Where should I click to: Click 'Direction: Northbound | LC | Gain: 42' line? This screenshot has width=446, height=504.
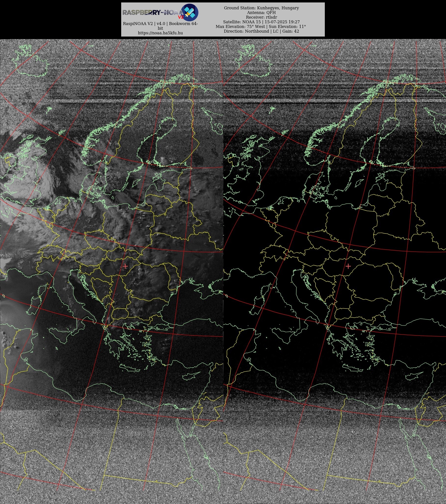point(262,31)
